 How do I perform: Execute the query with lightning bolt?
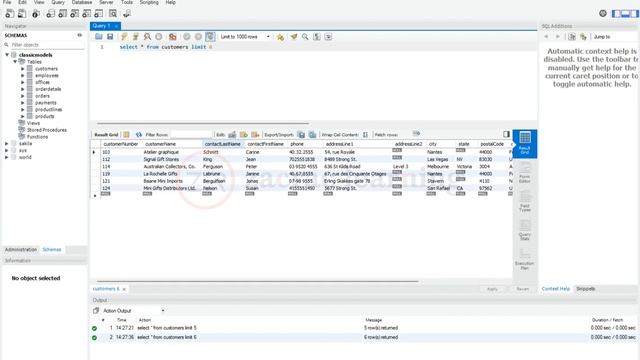point(124,37)
